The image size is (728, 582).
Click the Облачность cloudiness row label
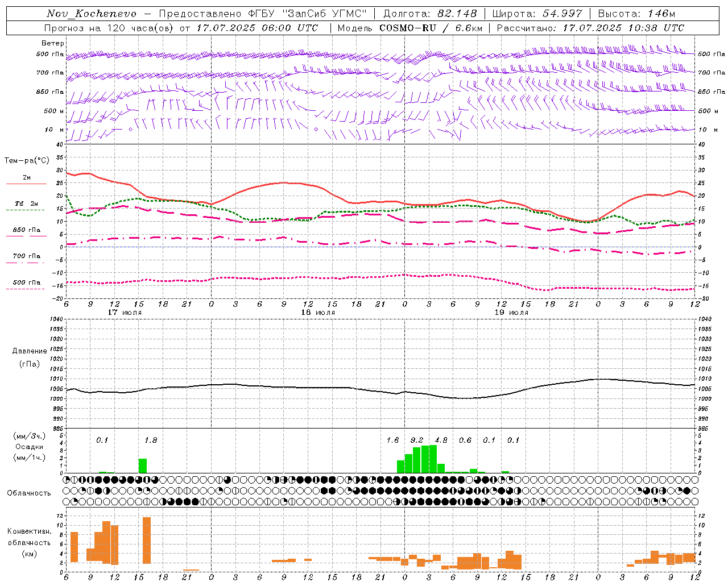click(29, 493)
